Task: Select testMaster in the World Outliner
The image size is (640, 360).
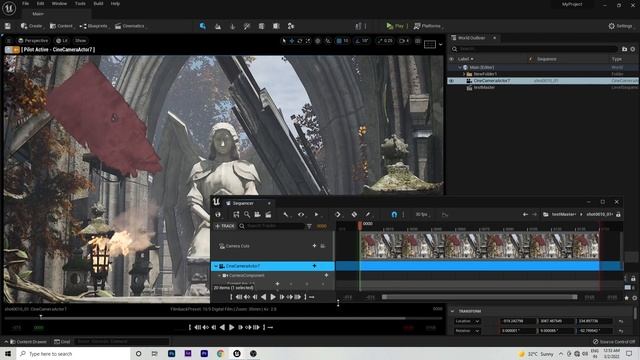Action: [x=484, y=87]
